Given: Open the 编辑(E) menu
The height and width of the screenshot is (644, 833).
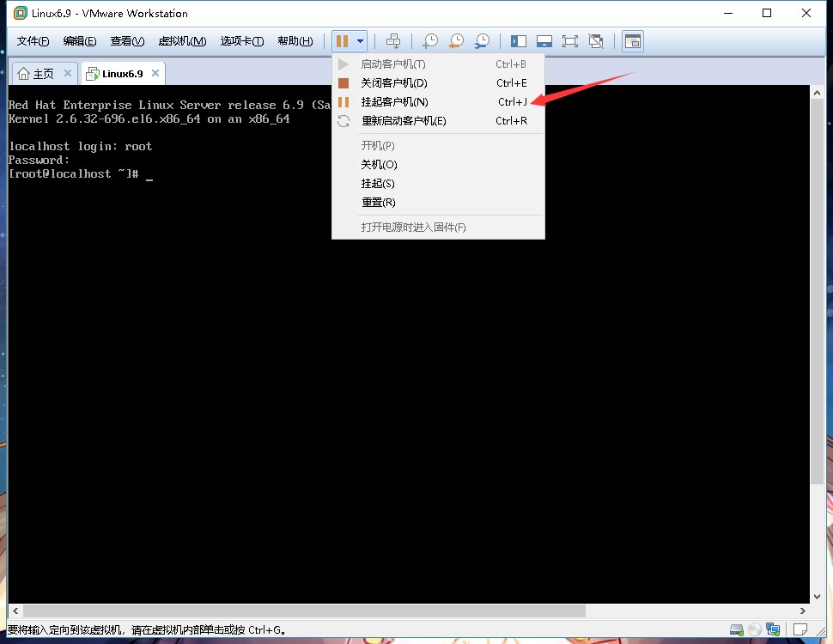Looking at the screenshot, I should pyautogui.click(x=80, y=41).
